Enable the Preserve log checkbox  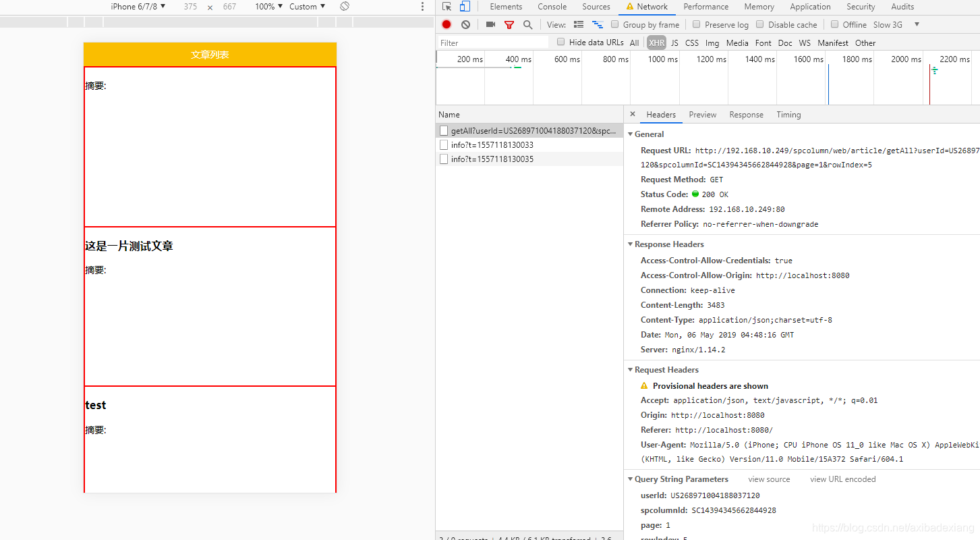(697, 24)
